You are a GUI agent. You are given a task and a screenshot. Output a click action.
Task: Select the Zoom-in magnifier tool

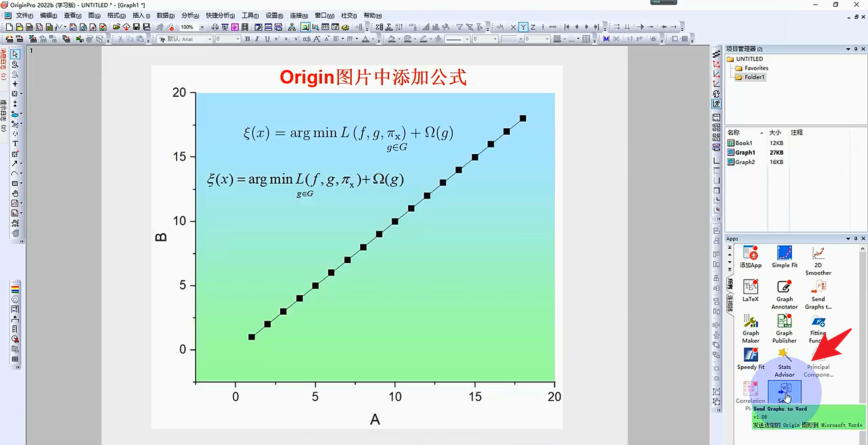(x=15, y=64)
